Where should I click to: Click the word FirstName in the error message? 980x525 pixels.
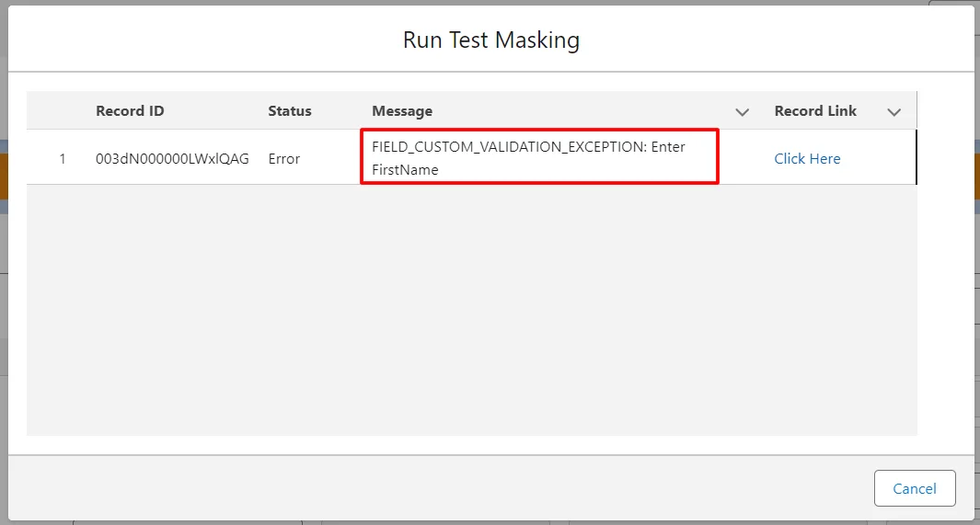pos(405,170)
